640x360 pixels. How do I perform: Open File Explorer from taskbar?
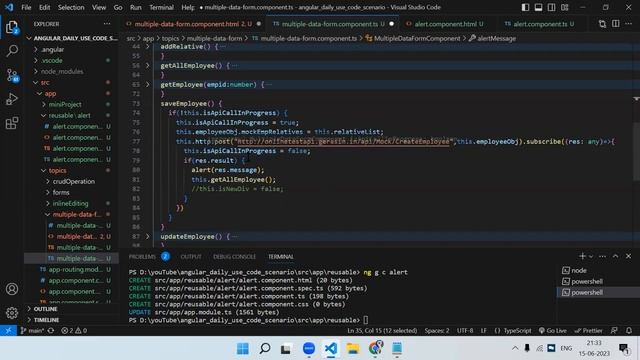coord(353,349)
